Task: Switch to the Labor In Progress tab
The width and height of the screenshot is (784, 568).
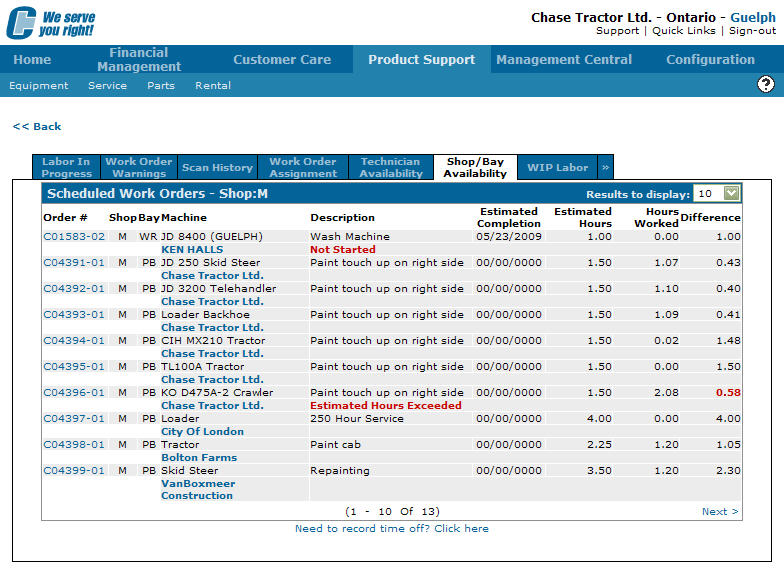Action: pos(66,168)
